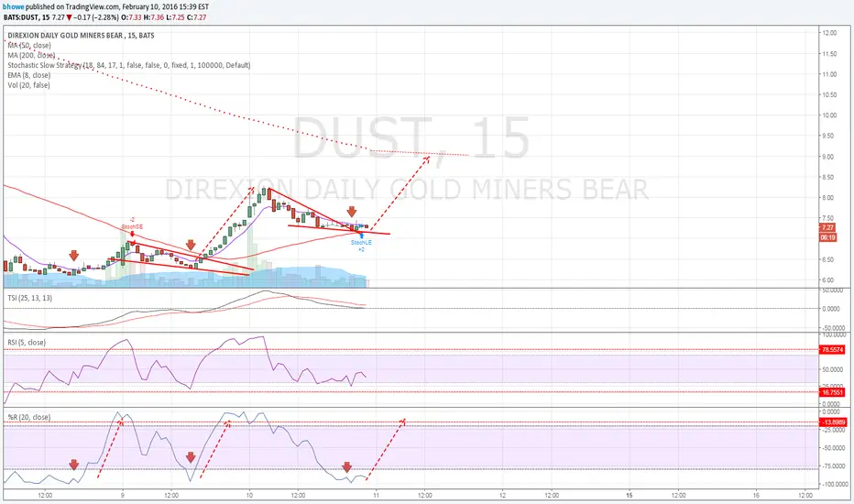Click the 11.50 price axis value
Image resolution: width=854 pixels, height=504 pixels.
829,54
